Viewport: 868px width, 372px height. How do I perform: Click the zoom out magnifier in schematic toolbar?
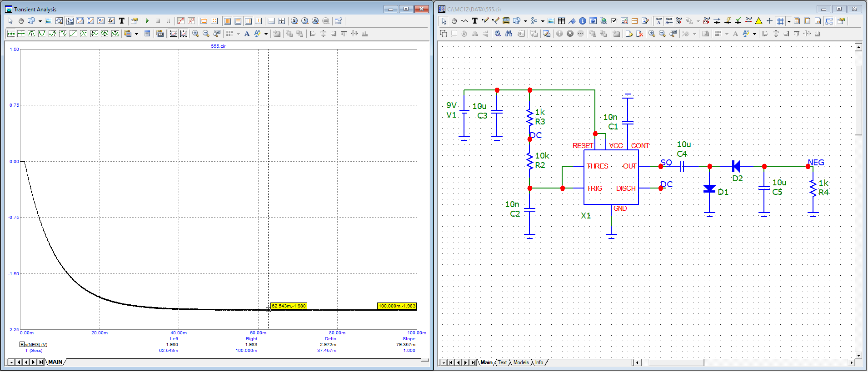(662, 34)
